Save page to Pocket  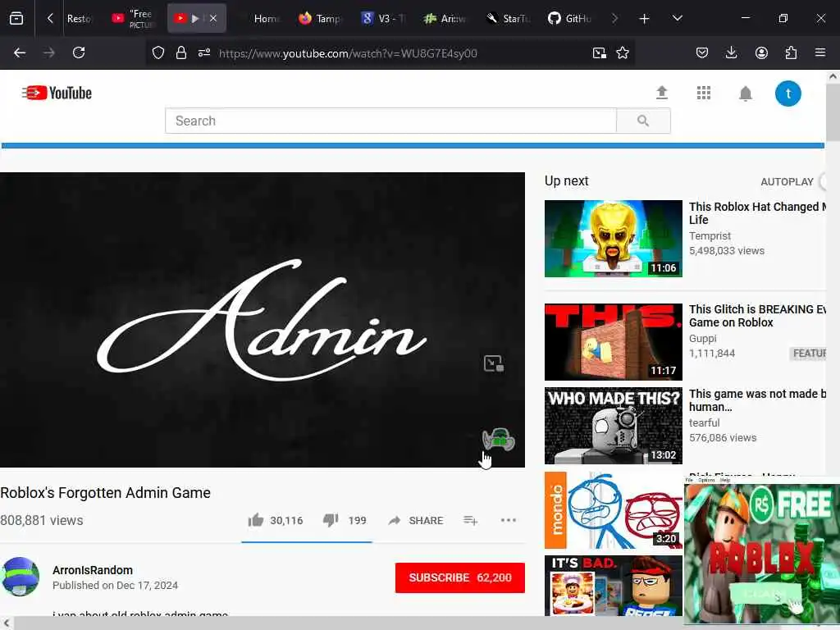coord(702,52)
